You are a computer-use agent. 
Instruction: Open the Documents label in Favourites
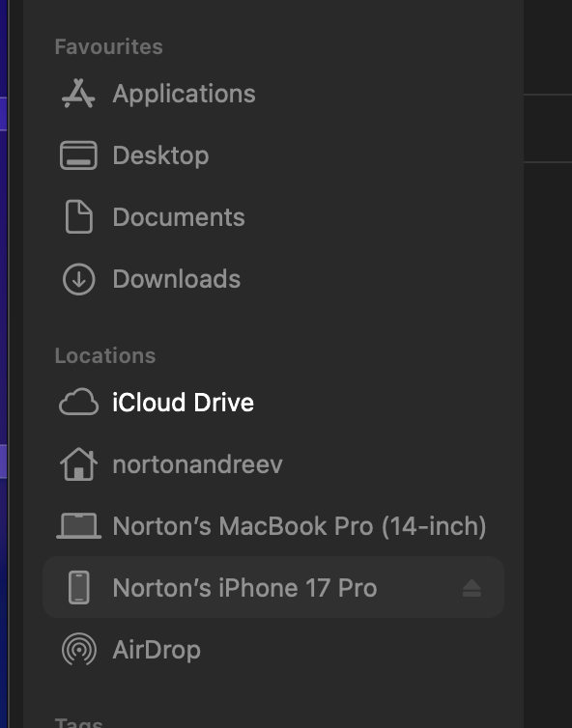pos(179,217)
